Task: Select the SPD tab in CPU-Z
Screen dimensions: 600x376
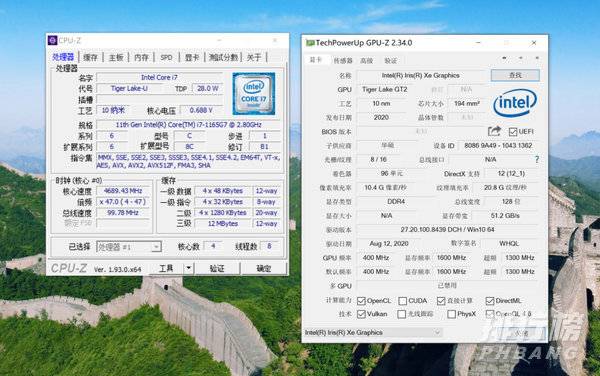Action: [x=166, y=57]
